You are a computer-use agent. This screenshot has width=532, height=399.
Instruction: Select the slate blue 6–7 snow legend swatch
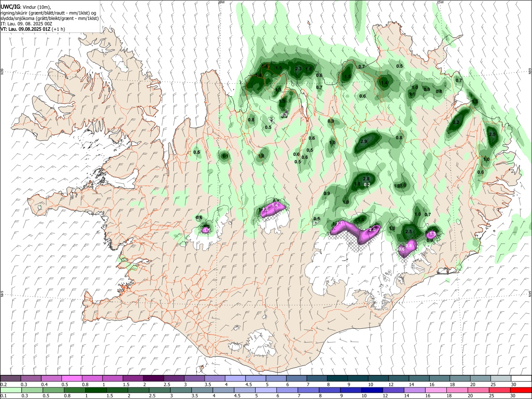[x=296, y=378]
